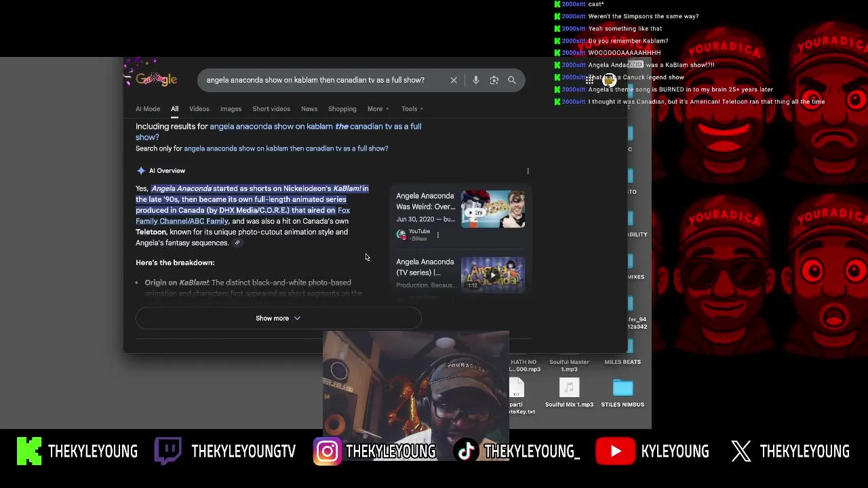The image size is (868, 488).
Task: Click the MILES BEATS desktop label
Action: pos(623,362)
